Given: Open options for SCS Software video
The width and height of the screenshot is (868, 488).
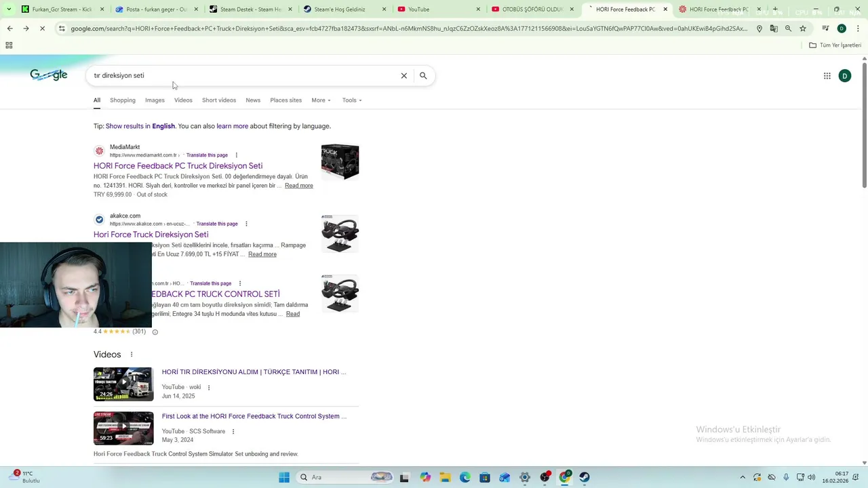Looking at the screenshot, I should (233, 432).
